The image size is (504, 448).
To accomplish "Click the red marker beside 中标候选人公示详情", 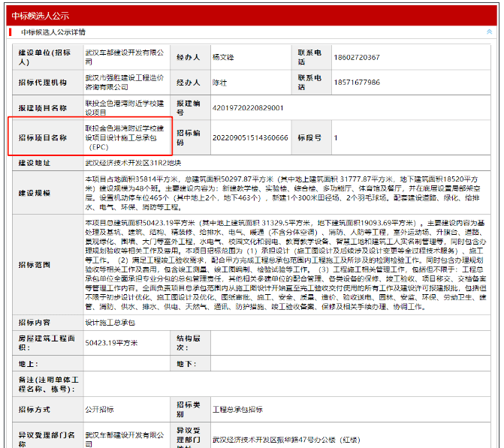I will pyautogui.click(x=11, y=32).
